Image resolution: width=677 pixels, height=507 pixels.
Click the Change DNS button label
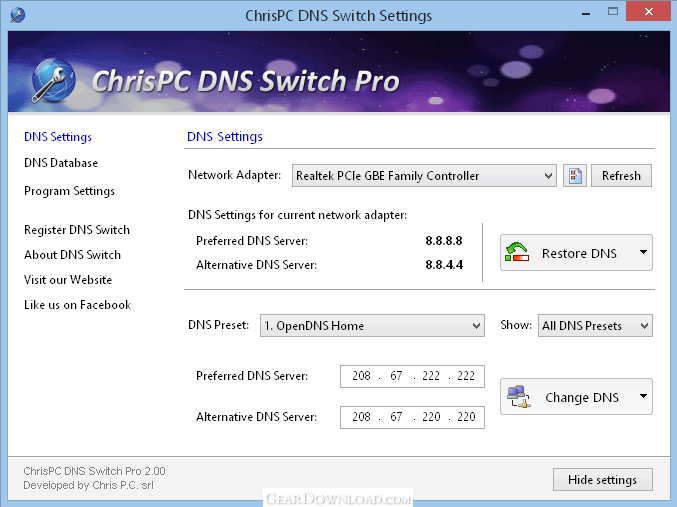point(582,397)
